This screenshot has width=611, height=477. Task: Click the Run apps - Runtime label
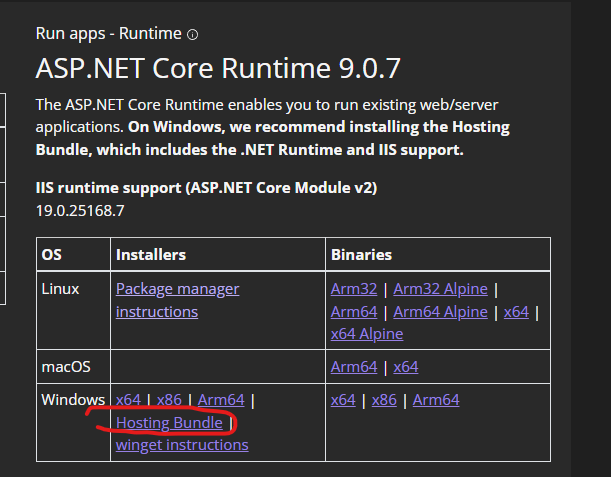pos(108,34)
